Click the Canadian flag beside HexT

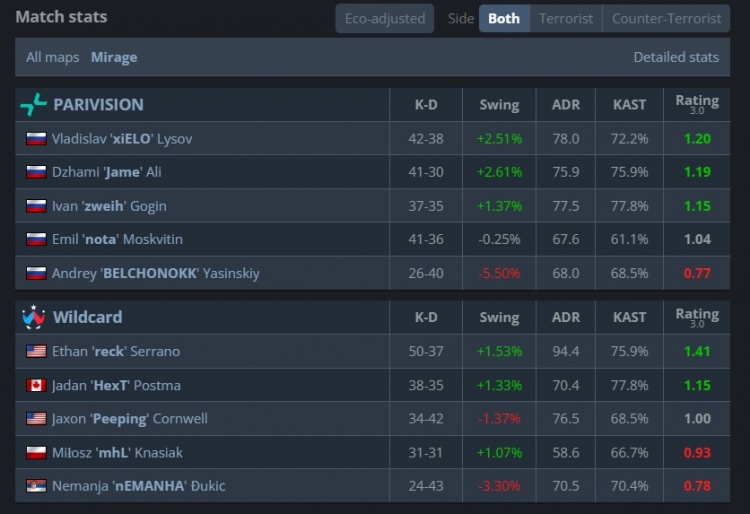pos(37,385)
